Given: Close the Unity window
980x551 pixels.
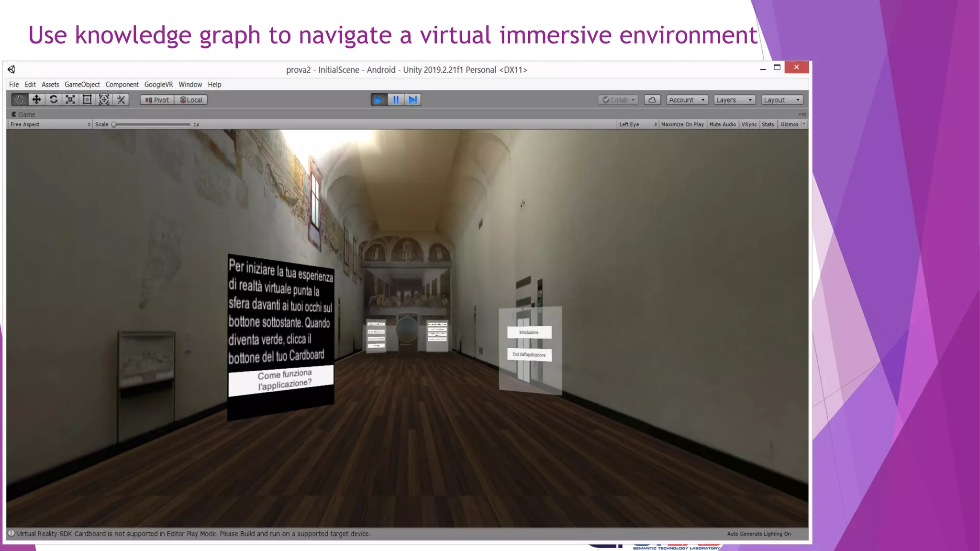Looking at the screenshot, I should pyautogui.click(x=797, y=67).
